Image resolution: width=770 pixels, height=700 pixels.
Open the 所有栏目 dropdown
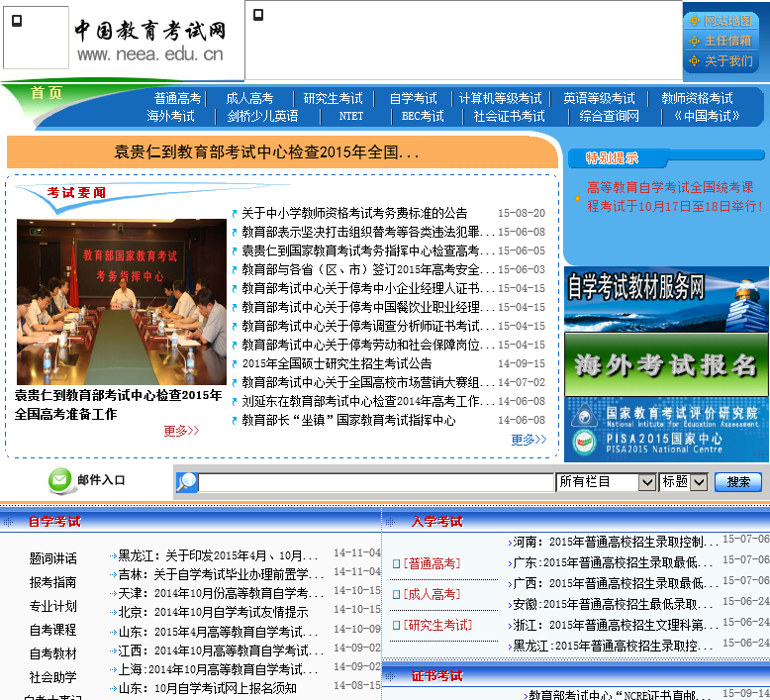(x=606, y=482)
